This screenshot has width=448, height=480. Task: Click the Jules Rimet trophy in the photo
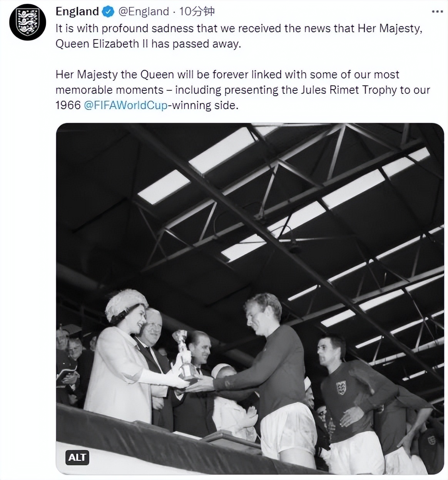pos(184,356)
